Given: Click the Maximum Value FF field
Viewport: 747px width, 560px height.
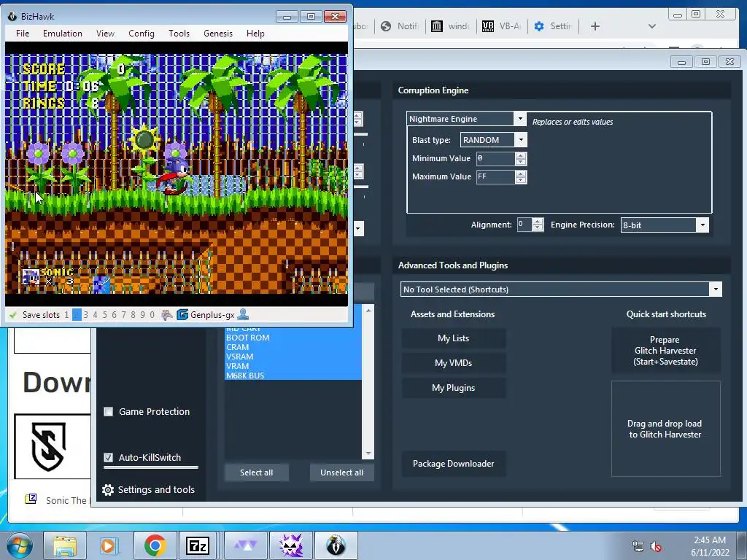Looking at the screenshot, I should pos(495,176).
